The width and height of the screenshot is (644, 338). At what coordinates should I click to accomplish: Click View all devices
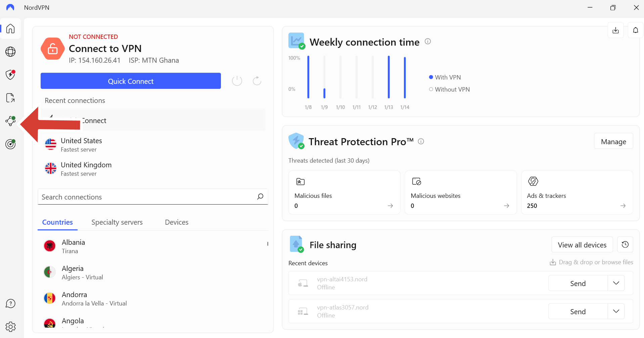[582, 244]
